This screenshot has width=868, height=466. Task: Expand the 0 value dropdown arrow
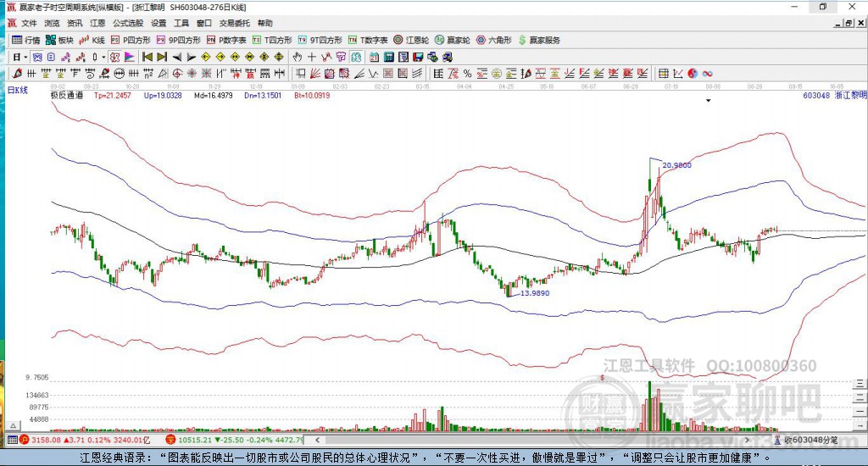click(103, 57)
